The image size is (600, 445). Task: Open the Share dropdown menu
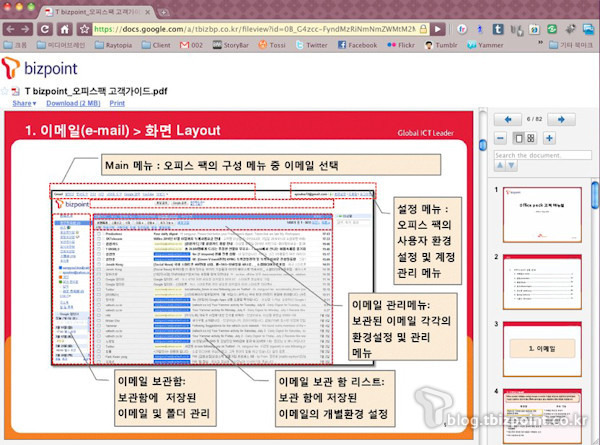point(24,103)
